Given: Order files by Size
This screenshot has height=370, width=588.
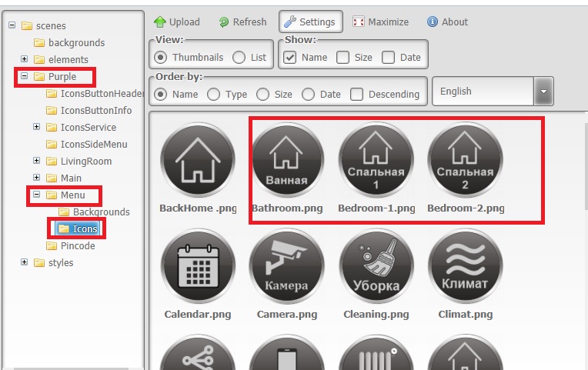Looking at the screenshot, I should 262,94.
